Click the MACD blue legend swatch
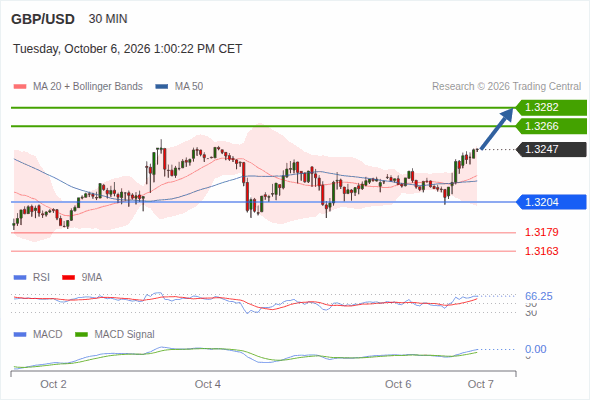Screen dimensions: 590x400 [20, 335]
